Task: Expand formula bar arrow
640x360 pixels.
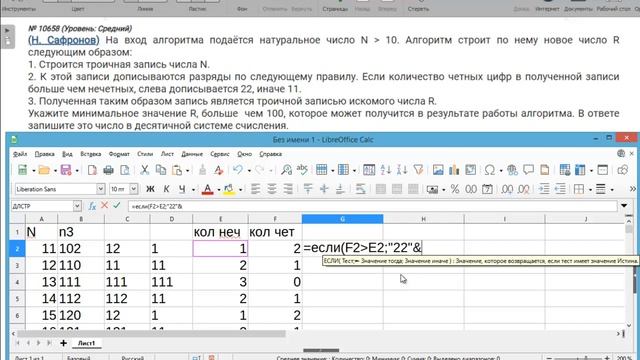Action: (x=624, y=206)
